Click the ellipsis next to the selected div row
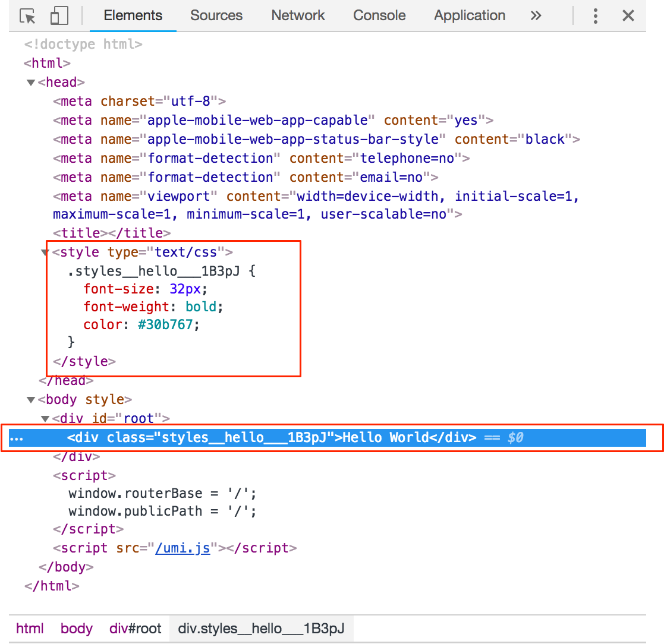 pyautogui.click(x=17, y=439)
